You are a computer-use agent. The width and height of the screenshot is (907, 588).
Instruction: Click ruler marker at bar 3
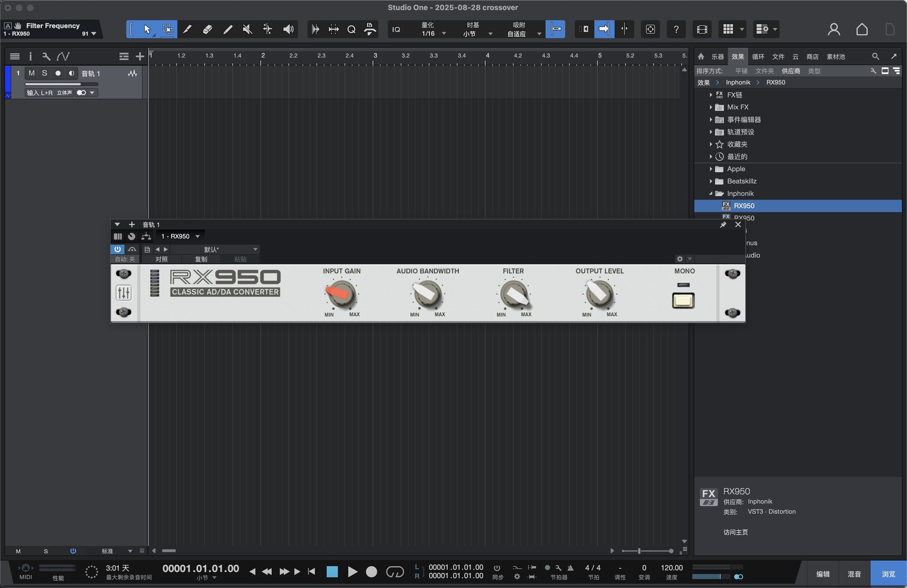coord(375,56)
